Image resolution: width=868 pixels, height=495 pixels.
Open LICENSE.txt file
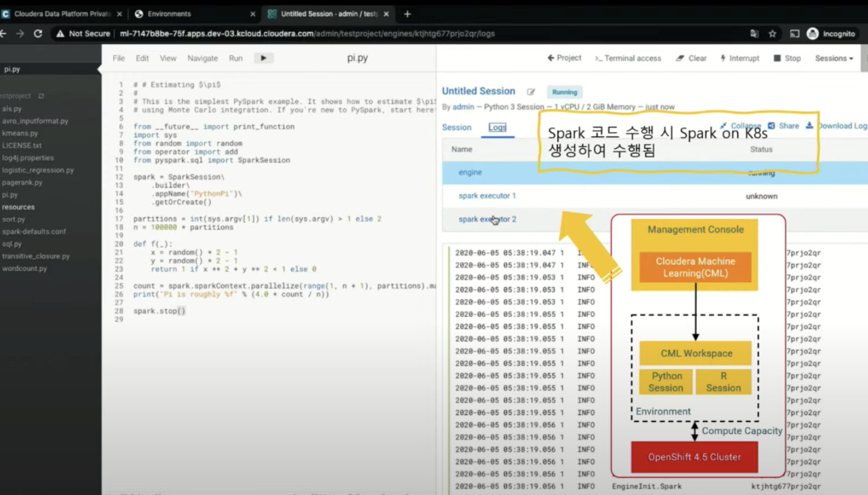[22, 146]
